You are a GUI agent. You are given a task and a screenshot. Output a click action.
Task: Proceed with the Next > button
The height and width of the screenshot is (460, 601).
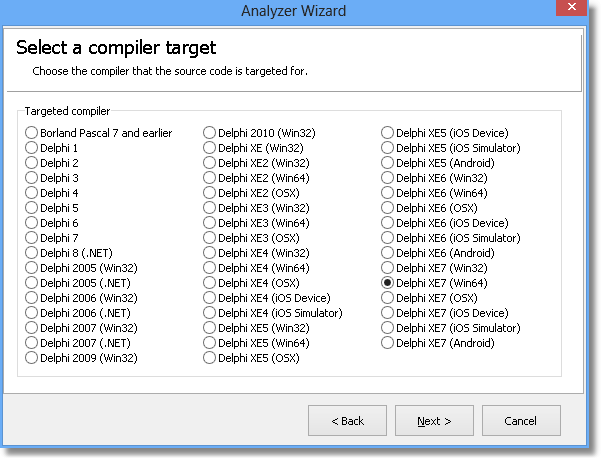[434, 421]
